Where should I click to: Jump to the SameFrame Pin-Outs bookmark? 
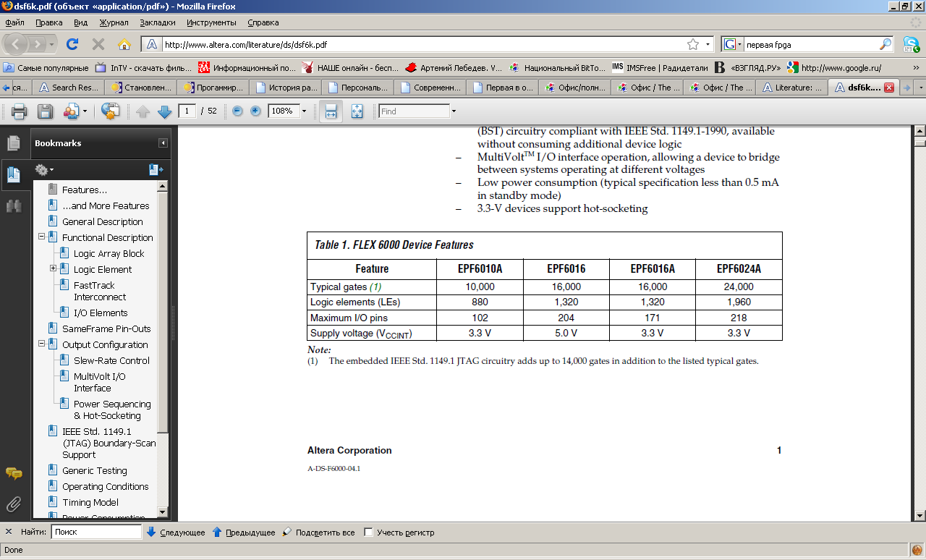106,328
